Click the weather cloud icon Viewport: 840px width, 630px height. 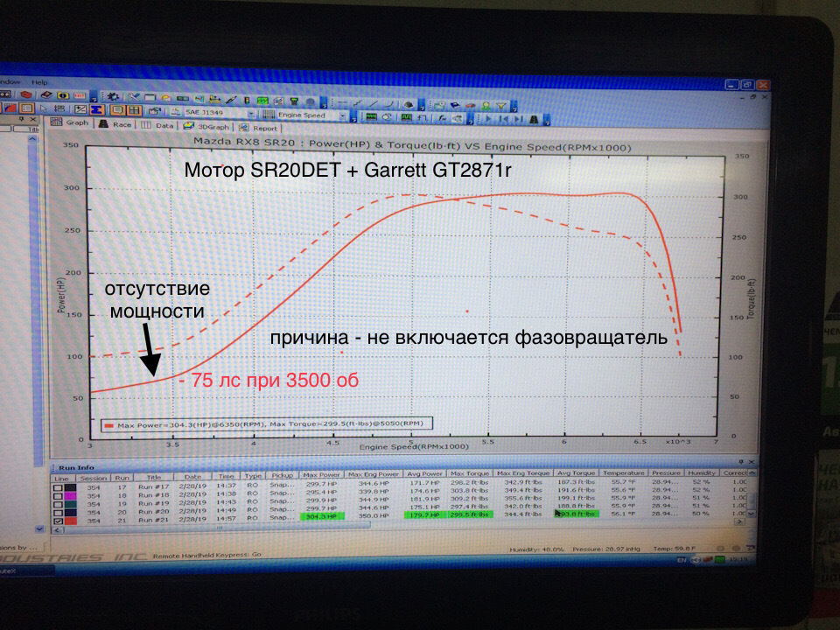tap(166, 97)
